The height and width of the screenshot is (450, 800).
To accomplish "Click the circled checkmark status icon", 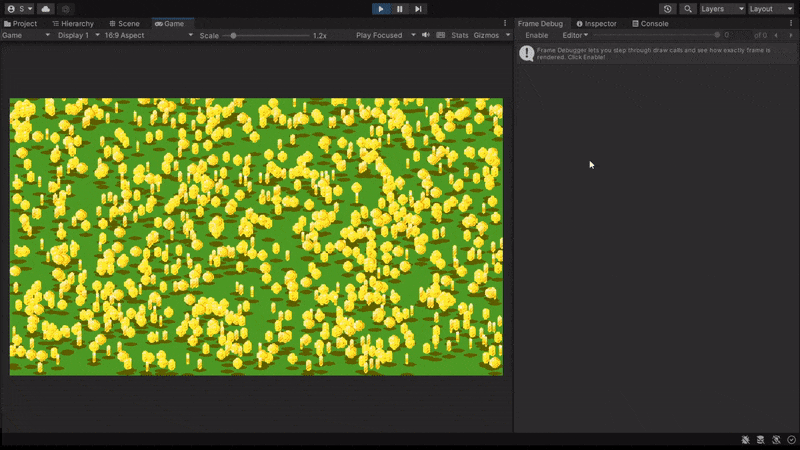I will click(x=791, y=440).
